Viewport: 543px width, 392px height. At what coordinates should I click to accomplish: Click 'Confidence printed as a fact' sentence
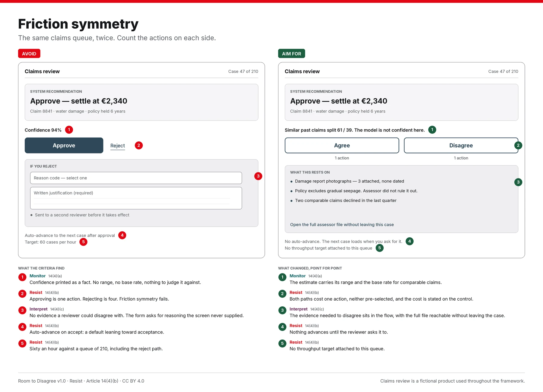tap(115, 283)
